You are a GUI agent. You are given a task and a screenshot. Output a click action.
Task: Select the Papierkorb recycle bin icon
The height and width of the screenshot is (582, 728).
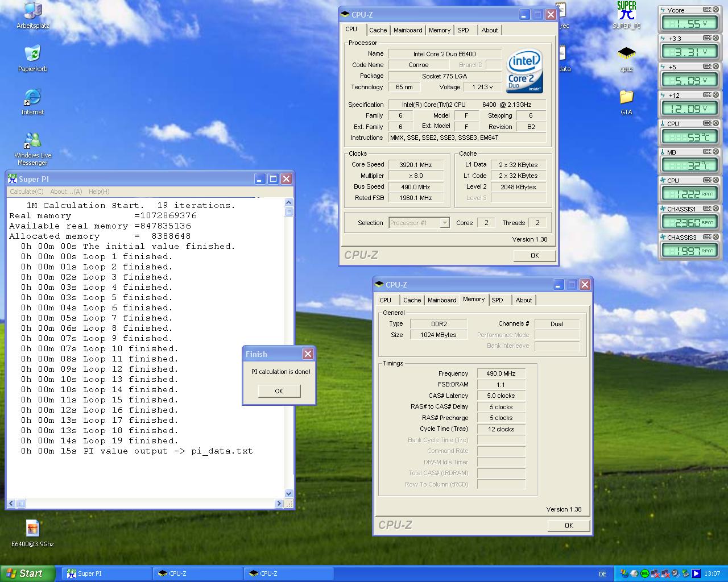pos(33,59)
